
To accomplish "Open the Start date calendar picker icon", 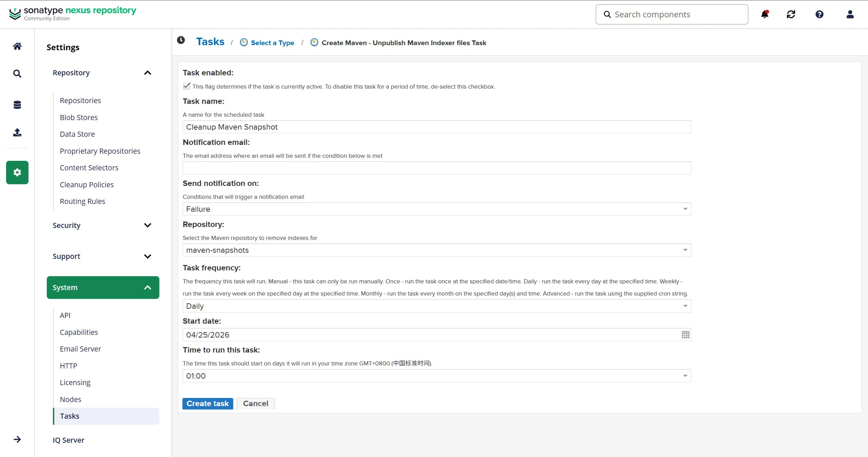I will [x=685, y=335].
